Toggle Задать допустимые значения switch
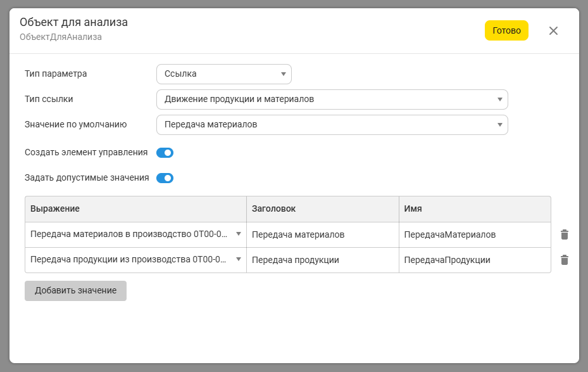This screenshot has height=372, width=588. point(165,178)
